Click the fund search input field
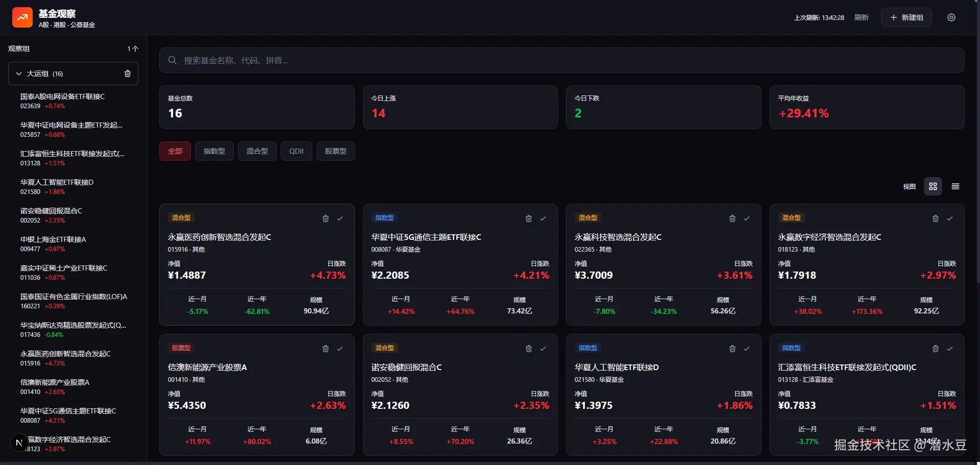 point(561,60)
